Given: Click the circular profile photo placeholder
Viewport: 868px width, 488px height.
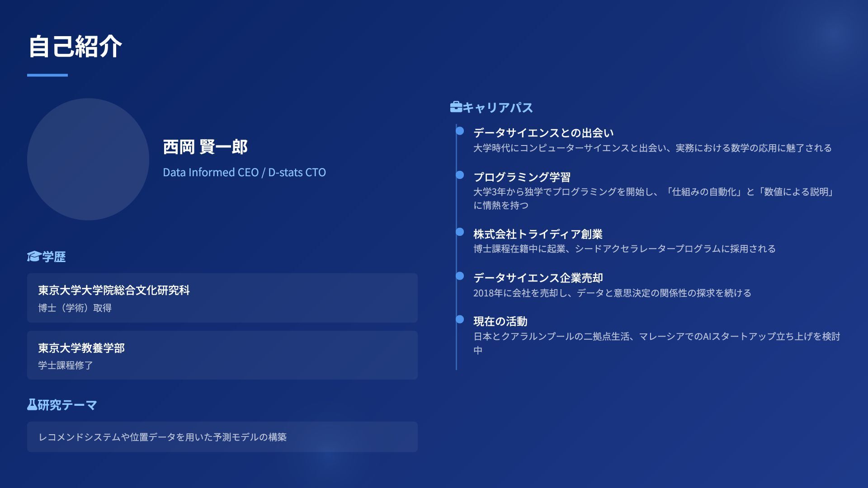Looking at the screenshot, I should point(88,160).
